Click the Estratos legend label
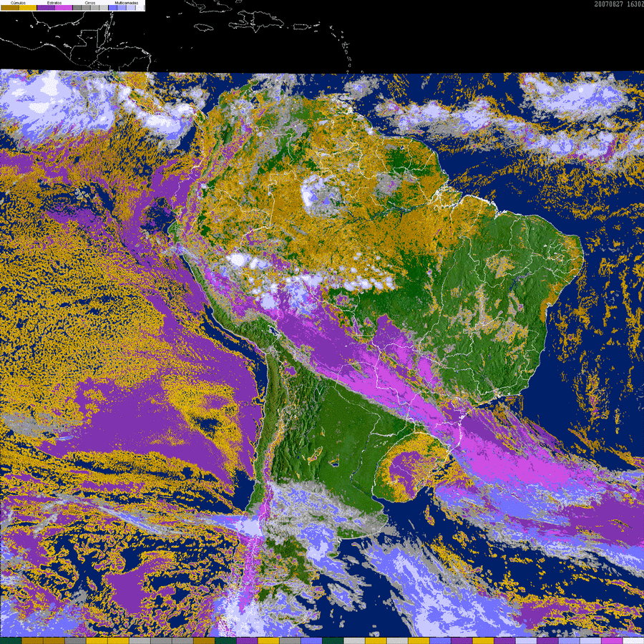 click(54, 3)
